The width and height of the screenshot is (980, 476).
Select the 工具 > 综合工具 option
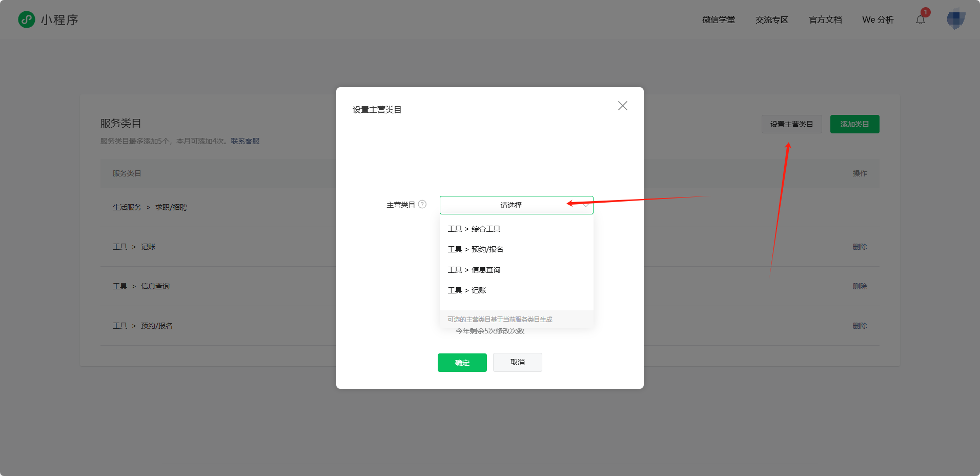[x=474, y=228]
